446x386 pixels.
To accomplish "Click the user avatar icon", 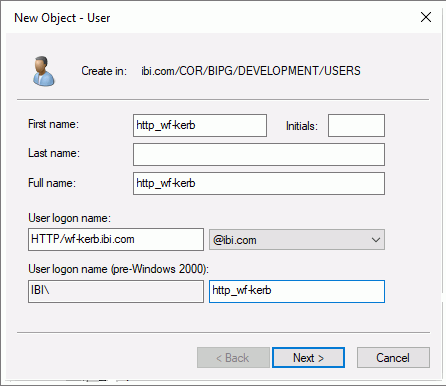I will point(44,71).
